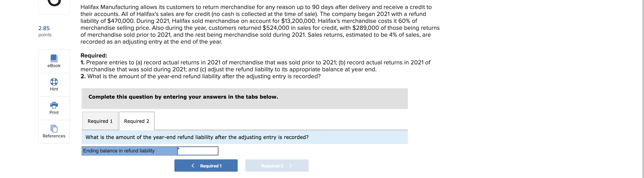
Task: Click the Required 1 navigation button
Action: (x=206, y=166)
